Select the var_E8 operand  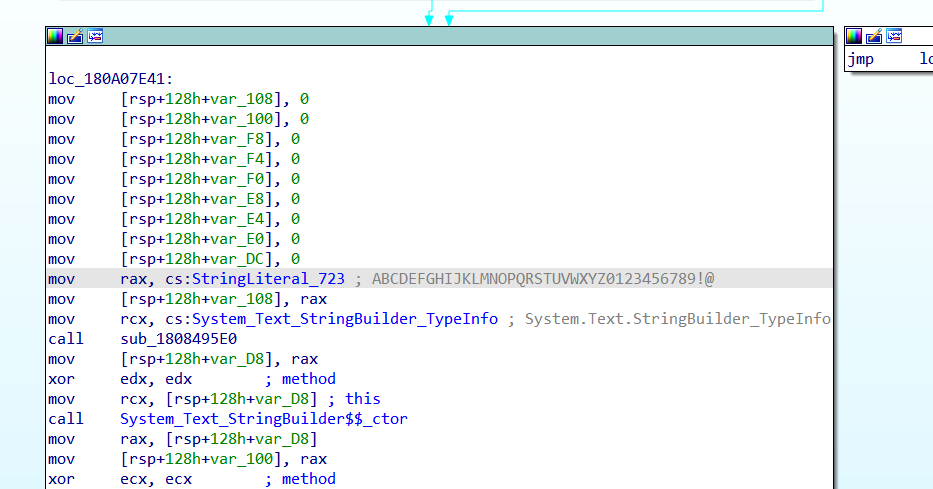(237, 199)
